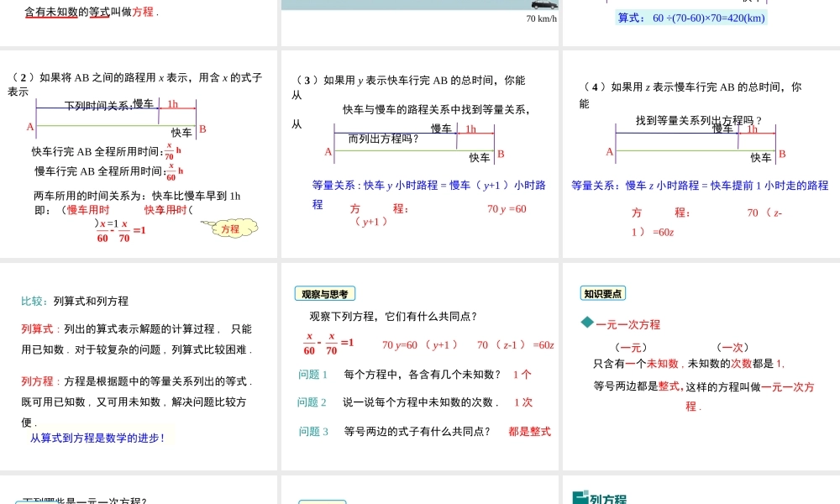Click 快车与慢车的路程关系中找到等量关系 line

(437, 109)
